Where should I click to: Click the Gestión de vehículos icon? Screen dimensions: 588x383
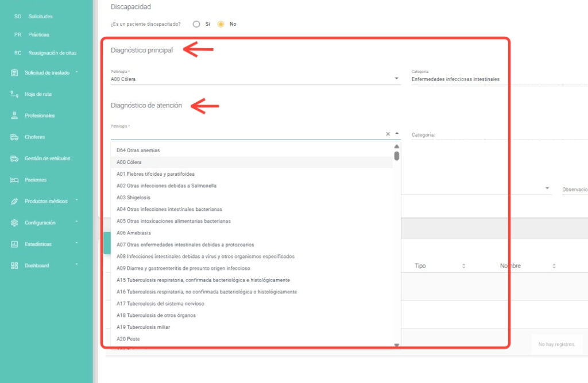pos(14,158)
